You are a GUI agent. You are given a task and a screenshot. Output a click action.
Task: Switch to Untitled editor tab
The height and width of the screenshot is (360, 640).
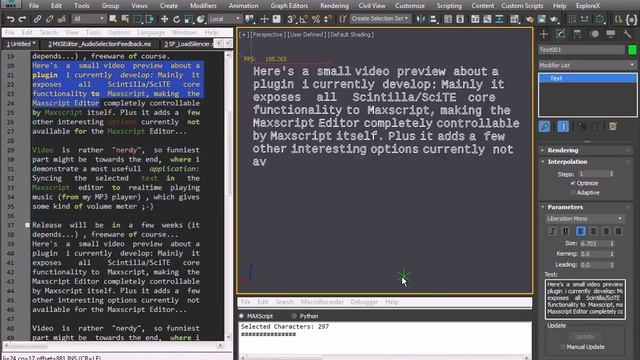(x=21, y=44)
